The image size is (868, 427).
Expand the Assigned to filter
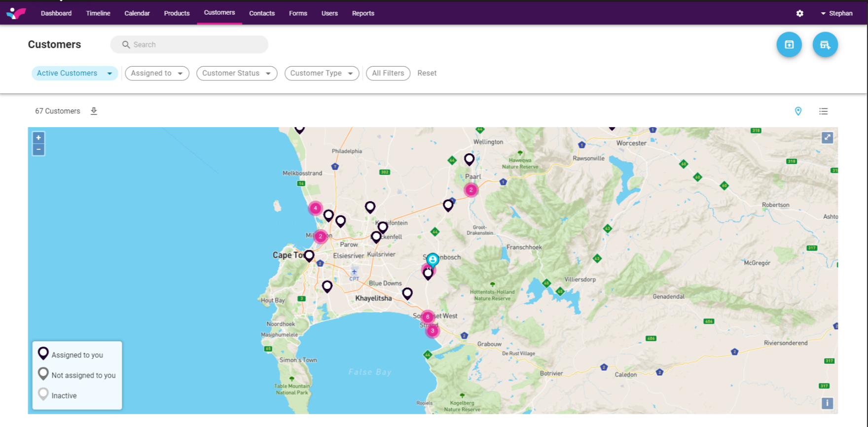[x=157, y=73]
